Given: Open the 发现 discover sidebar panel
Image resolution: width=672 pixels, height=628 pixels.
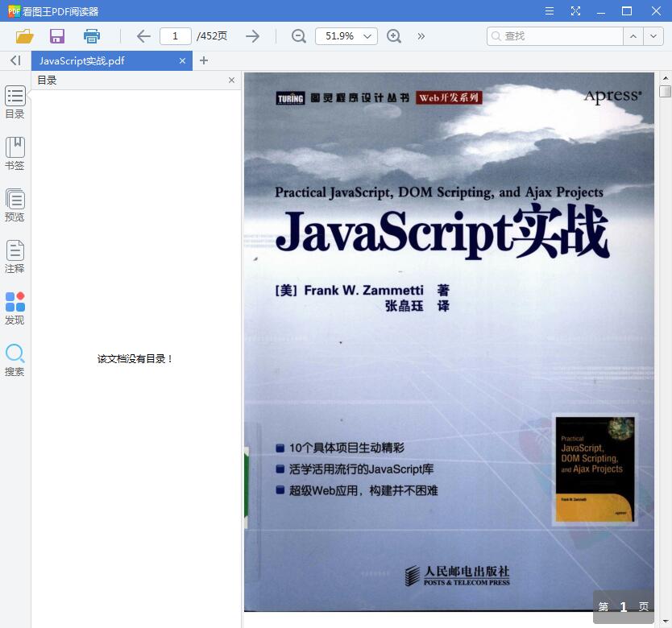Looking at the screenshot, I should 15,308.
